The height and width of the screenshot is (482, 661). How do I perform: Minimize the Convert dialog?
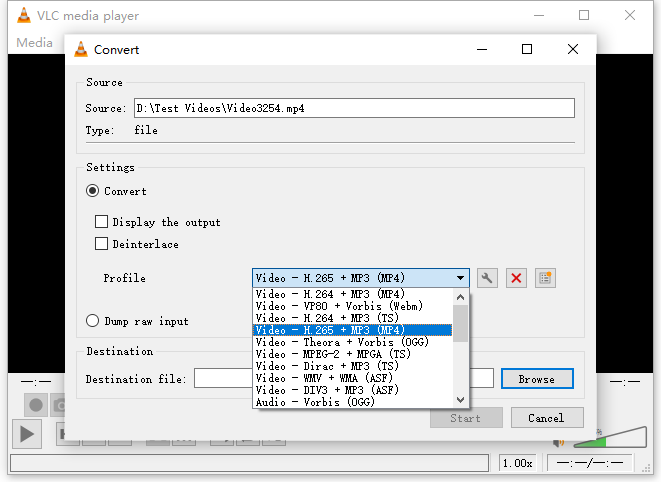tap(482, 49)
